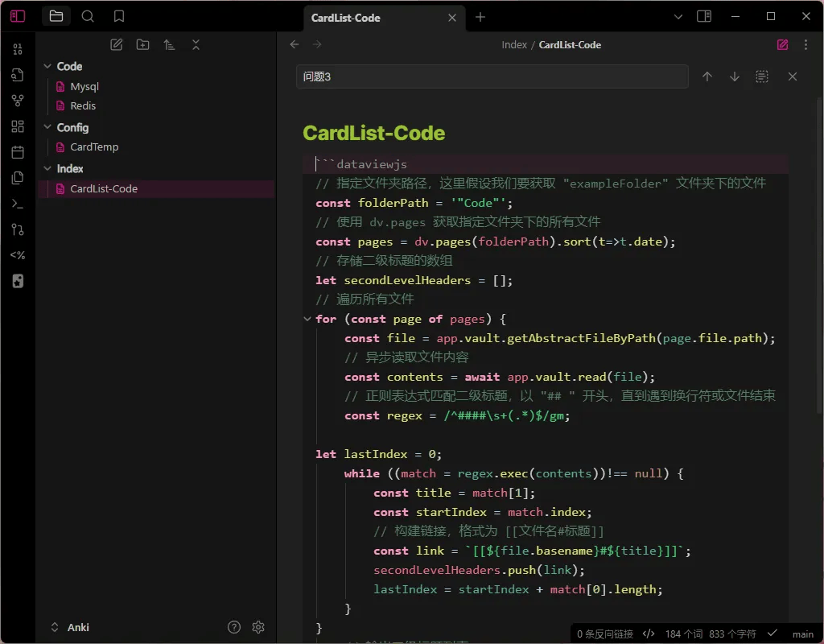Jump to next search match arrow

(x=735, y=76)
